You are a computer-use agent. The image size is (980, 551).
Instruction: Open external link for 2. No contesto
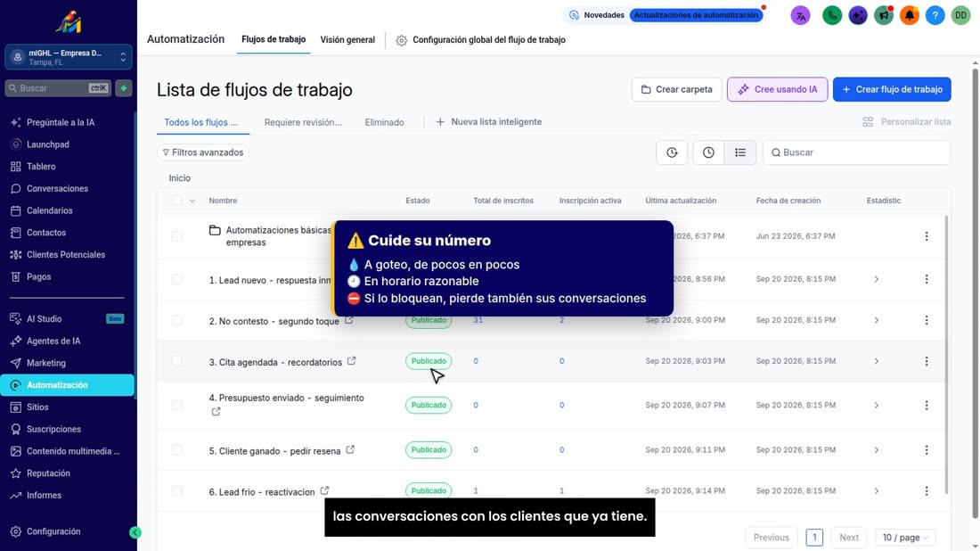pyautogui.click(x=348, y=320)
